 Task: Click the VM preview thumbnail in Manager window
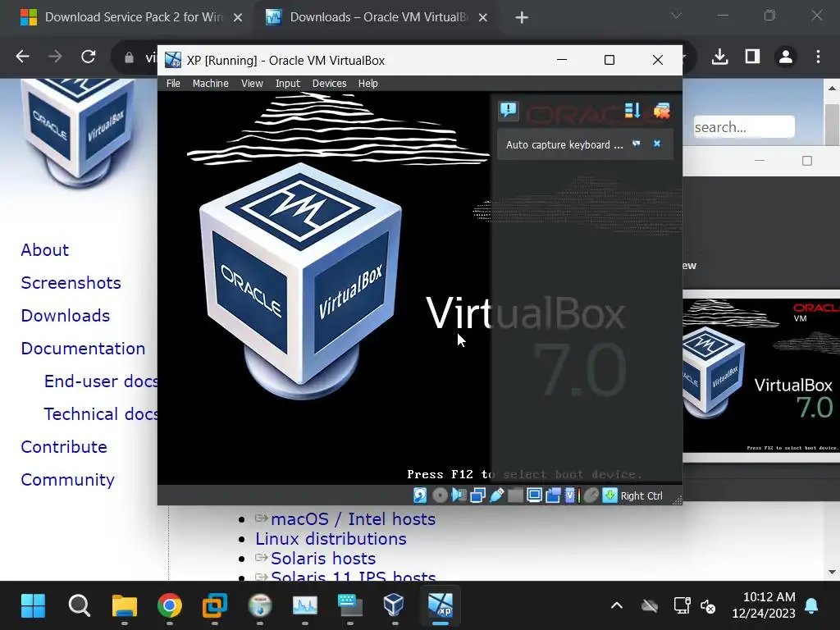(x=761, y=376)
